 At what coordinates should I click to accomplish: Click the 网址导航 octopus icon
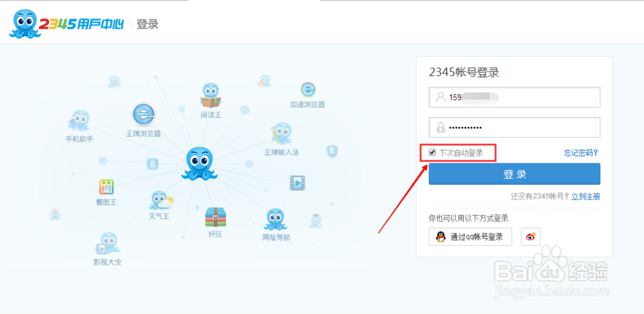click(x=276, y=220)
